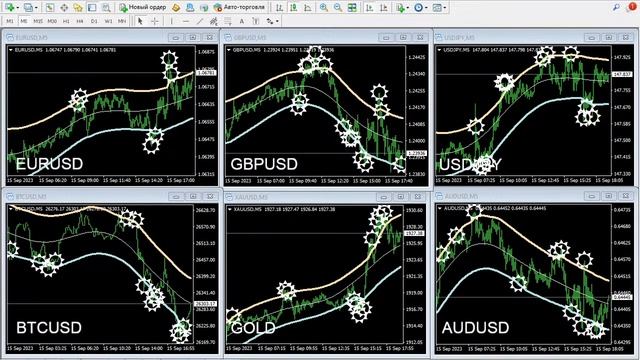Image resolution: width=640 pixels, height=360 pixels.
Task: Select the M1 timeframe
Action: [10, 21]
